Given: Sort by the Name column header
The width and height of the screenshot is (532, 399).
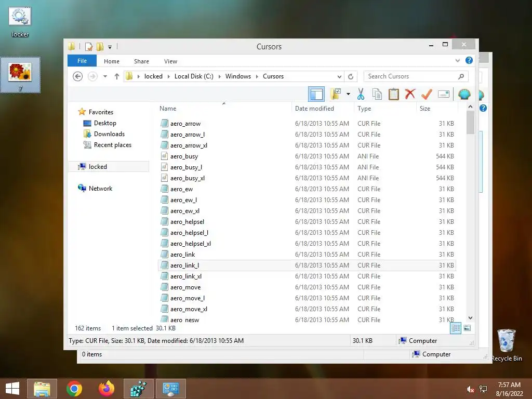Looking at the screenshot, I should pyautogui.click(x=224, y=109).
